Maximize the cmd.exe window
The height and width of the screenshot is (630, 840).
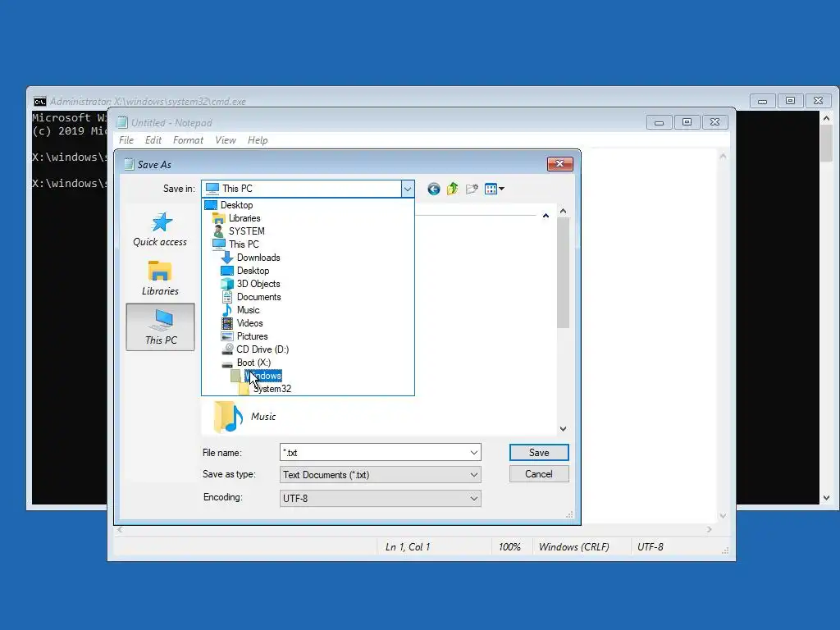click(x=790, y=101)
